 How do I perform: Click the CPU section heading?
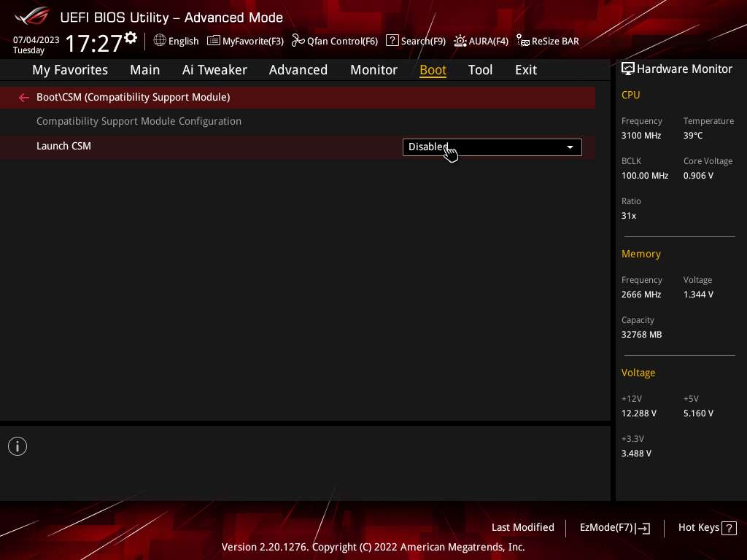(630, 96)
